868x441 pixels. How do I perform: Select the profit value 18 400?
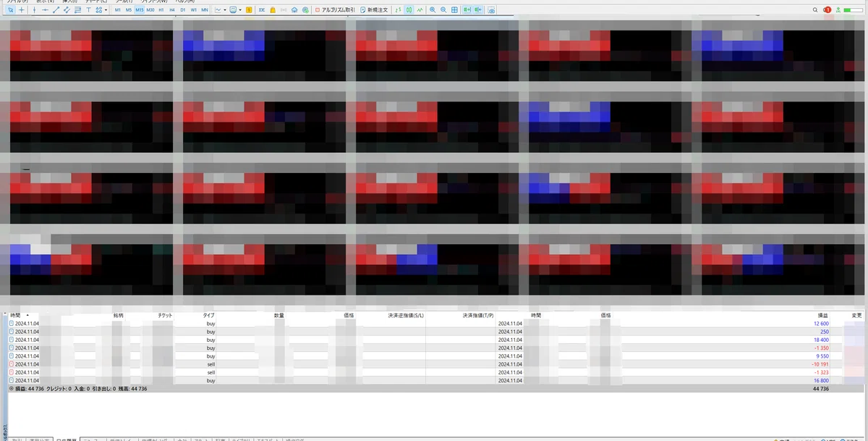click(820, 340)
